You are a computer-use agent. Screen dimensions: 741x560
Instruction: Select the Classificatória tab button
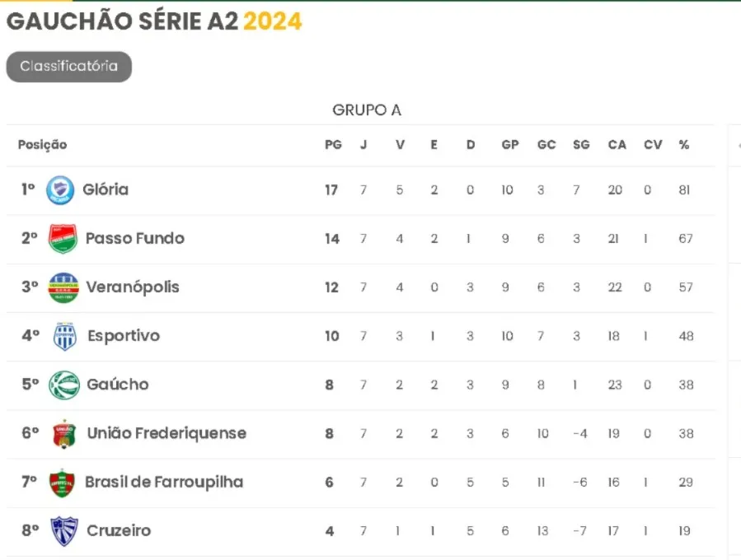(x=69, y=67)
